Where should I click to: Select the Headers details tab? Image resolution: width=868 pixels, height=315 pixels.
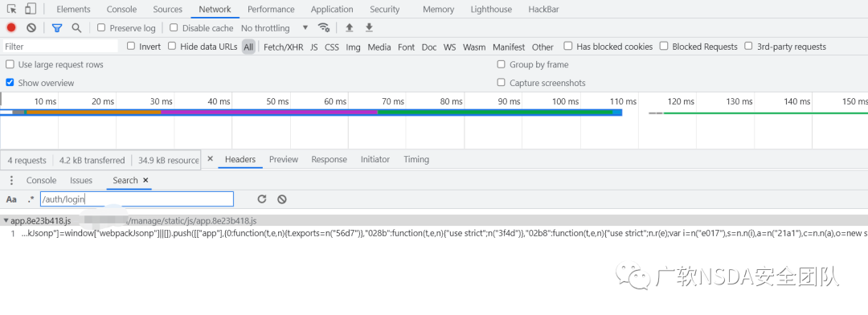pos(240,159)
